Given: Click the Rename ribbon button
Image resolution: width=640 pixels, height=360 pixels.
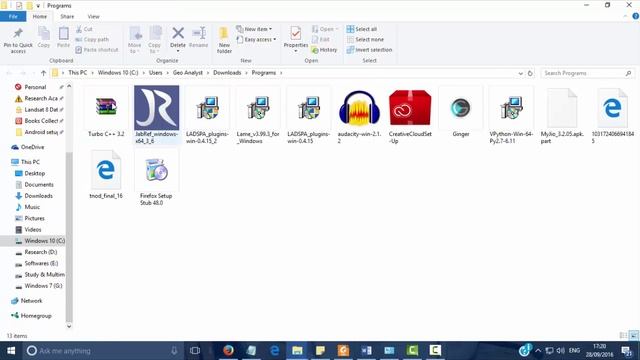Looking at the screenshot, I should [x=199, y=38].
